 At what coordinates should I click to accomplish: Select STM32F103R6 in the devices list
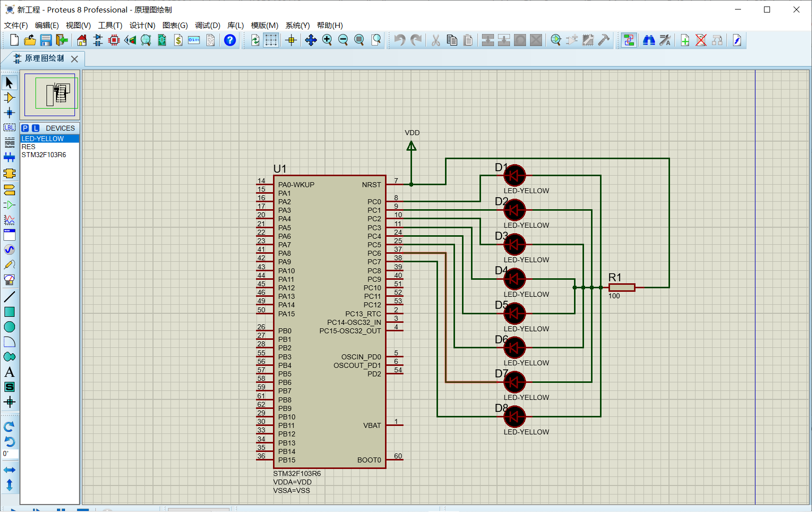click(49, 155)
